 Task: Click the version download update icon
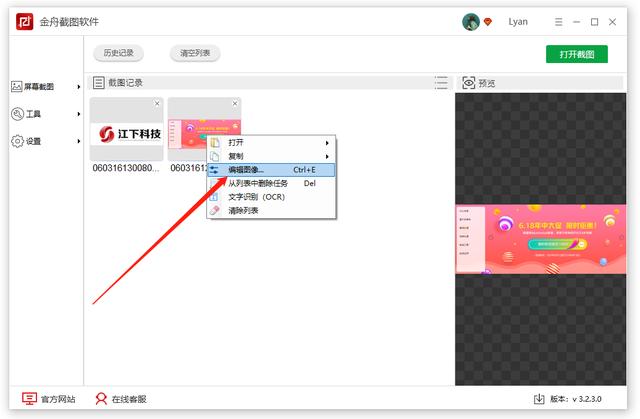click(x=539, y=399)
